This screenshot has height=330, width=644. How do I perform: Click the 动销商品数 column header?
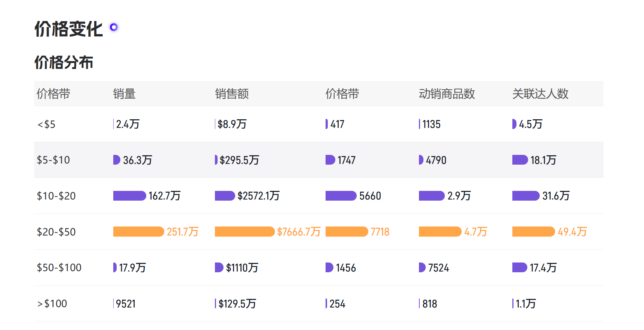pyautogui.click(x=447, y=94)
